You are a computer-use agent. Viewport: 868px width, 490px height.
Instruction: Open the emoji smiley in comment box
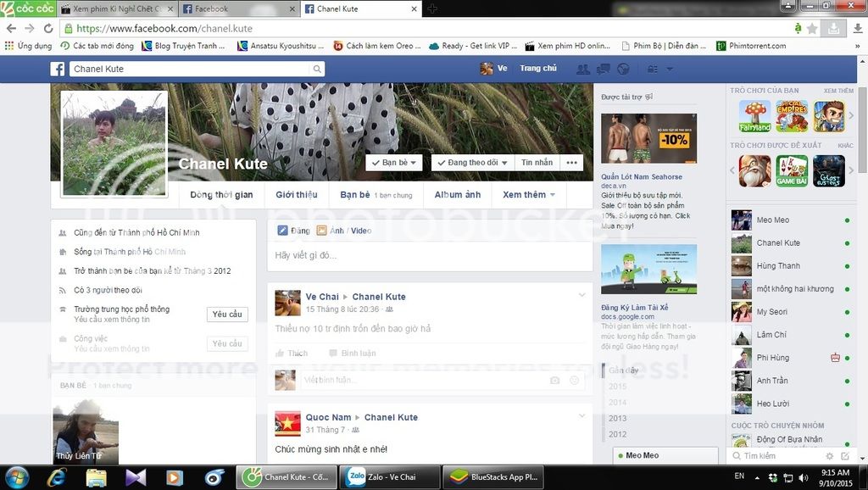point(574,381)
